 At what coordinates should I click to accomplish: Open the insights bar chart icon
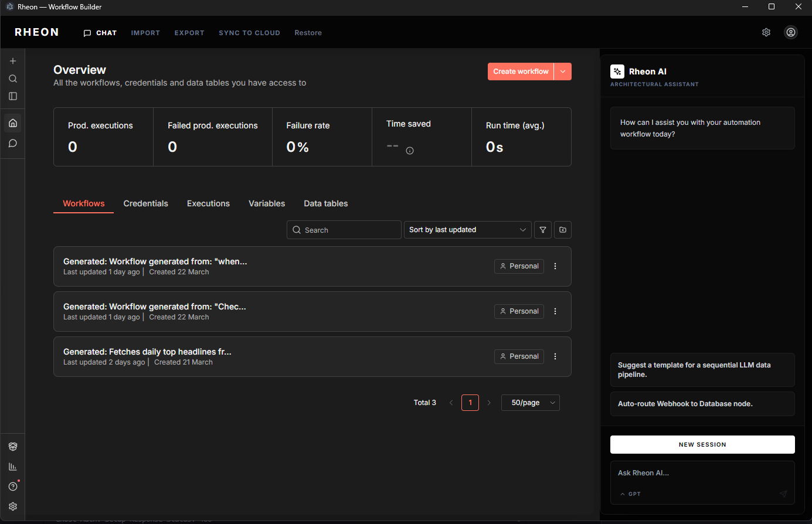pyautogui.click(x=13, y=467)
